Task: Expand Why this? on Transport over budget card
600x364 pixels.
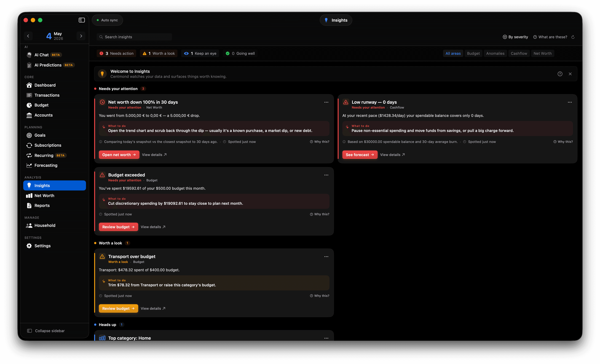Action: pyautogui.click(x=319, y=296)
